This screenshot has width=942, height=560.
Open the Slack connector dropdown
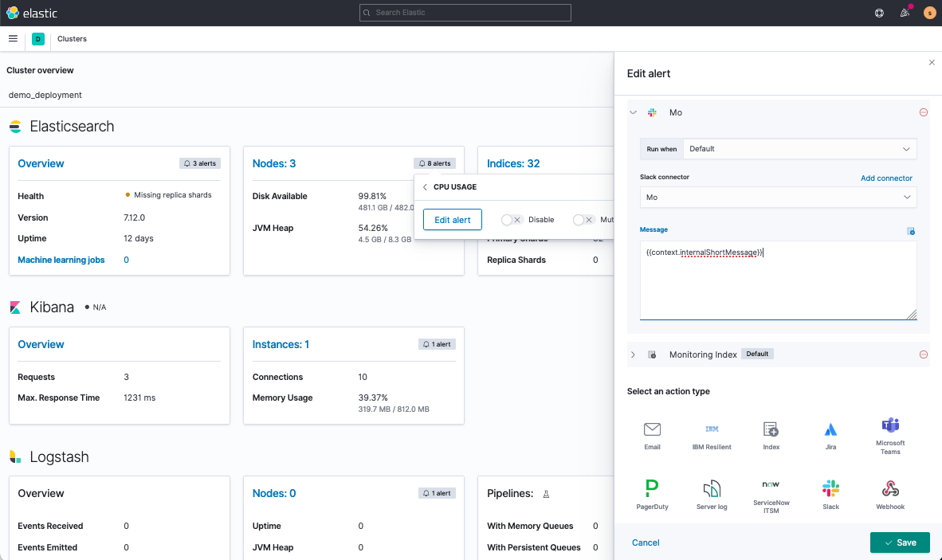coord(778,197)
